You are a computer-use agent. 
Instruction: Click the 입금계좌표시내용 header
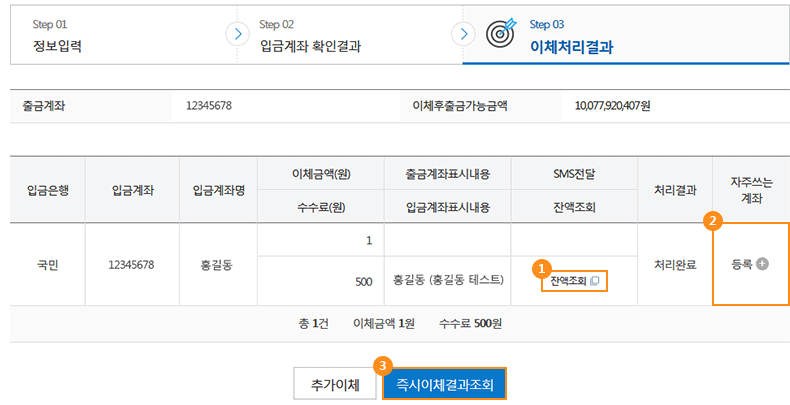[x=447, y=207]
